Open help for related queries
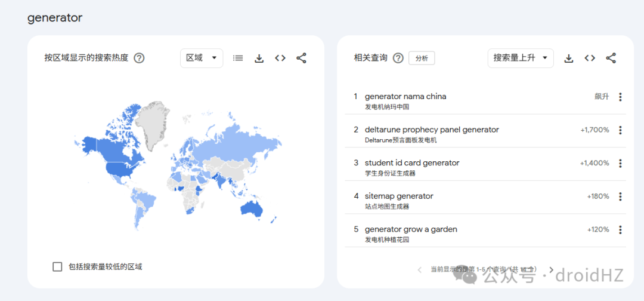The image size is (644, 301). (398, 59)
